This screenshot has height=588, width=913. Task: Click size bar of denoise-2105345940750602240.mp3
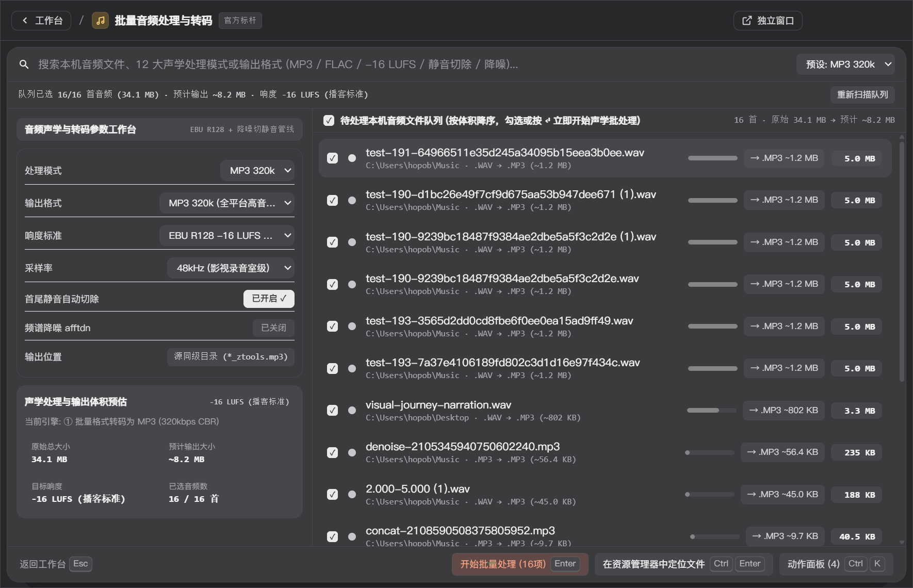click(x=710, y=453)
